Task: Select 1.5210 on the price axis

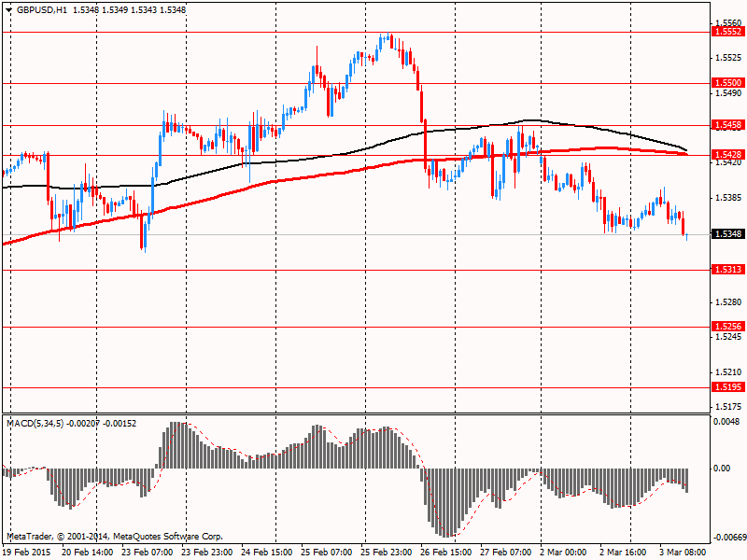Action: [728, 371]
